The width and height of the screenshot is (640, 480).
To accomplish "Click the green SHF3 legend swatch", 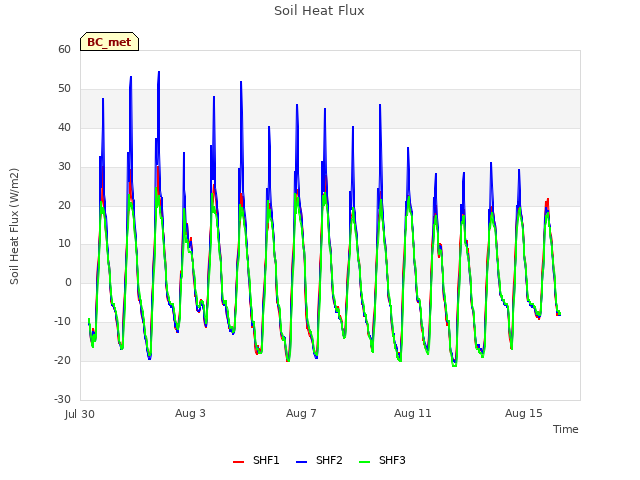I will coord(364,462).
